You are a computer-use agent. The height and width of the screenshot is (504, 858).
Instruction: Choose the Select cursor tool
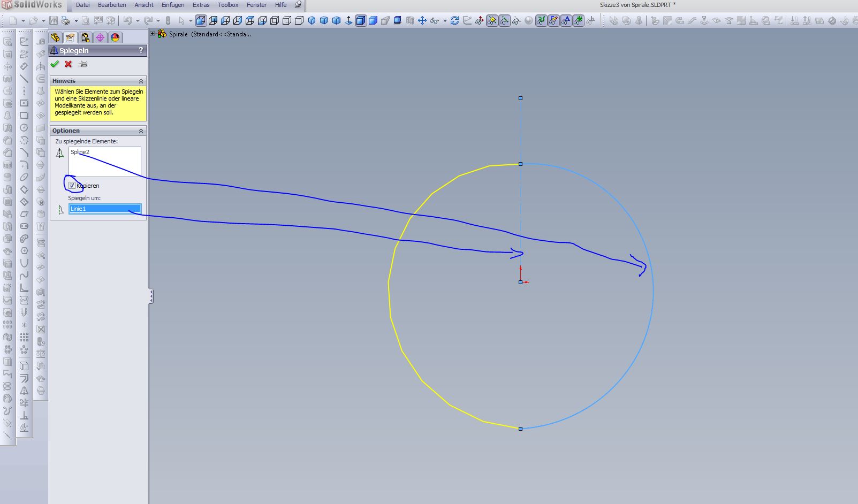tap(181, 21)
